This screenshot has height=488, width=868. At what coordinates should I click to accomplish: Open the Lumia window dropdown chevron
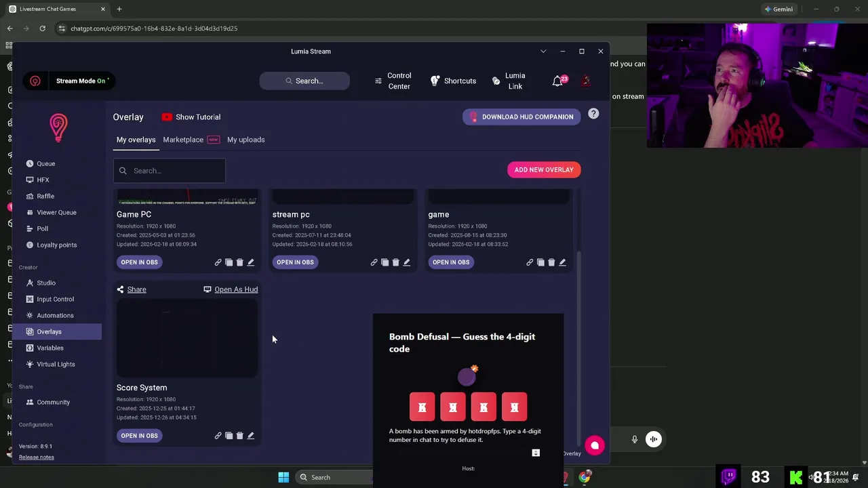543,52
